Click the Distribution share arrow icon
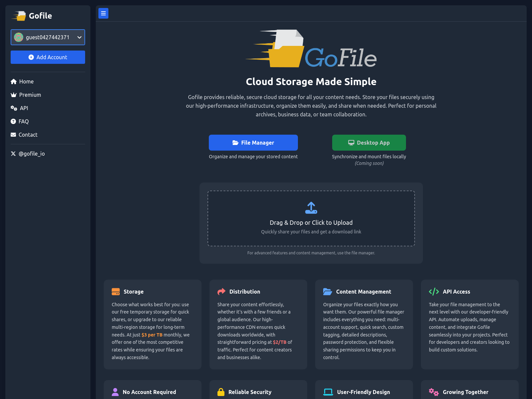The width and height of the screenshot is (532, 399). pos(221,292)
